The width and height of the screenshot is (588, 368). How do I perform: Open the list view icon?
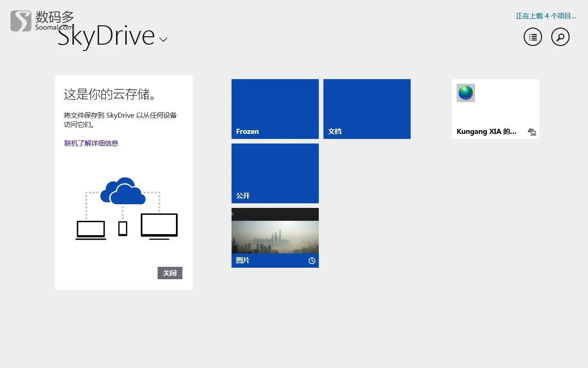tap(533, 37)
